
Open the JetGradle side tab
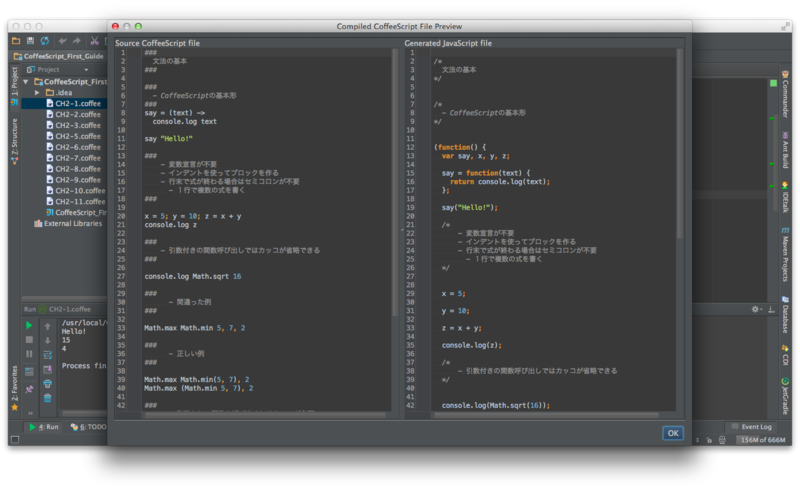click(x=785, y=396)
